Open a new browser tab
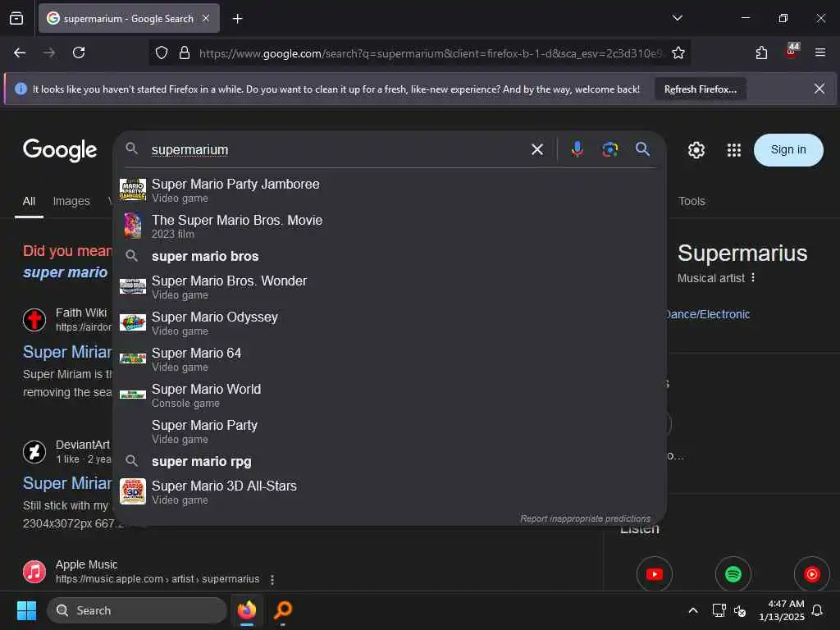Viewport: 840px width, 630px height. (x=237, y=19)
